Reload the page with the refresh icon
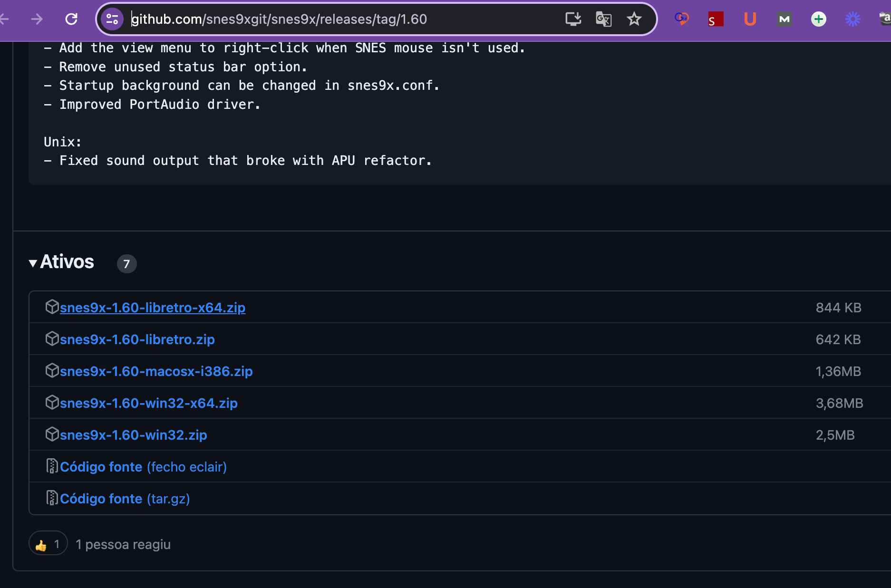This screenshot has height=588, width=891. point(71,19)
